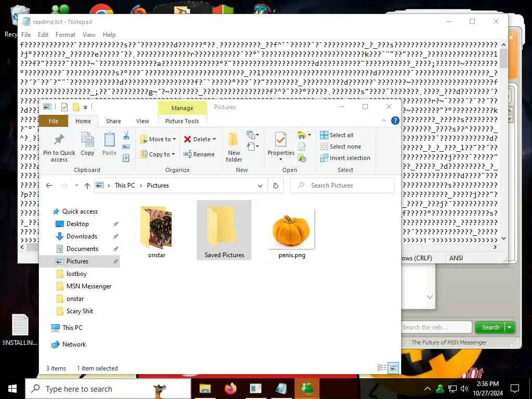This screenshot has height=399, width=532.
Task: Open the Copy to dropdown
Action: coord(158,154)
